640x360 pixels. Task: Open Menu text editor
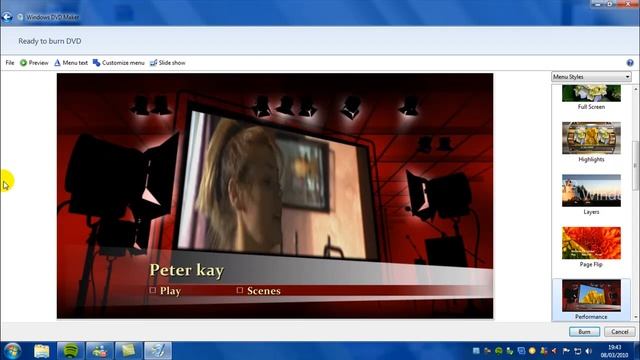[71, 63]
